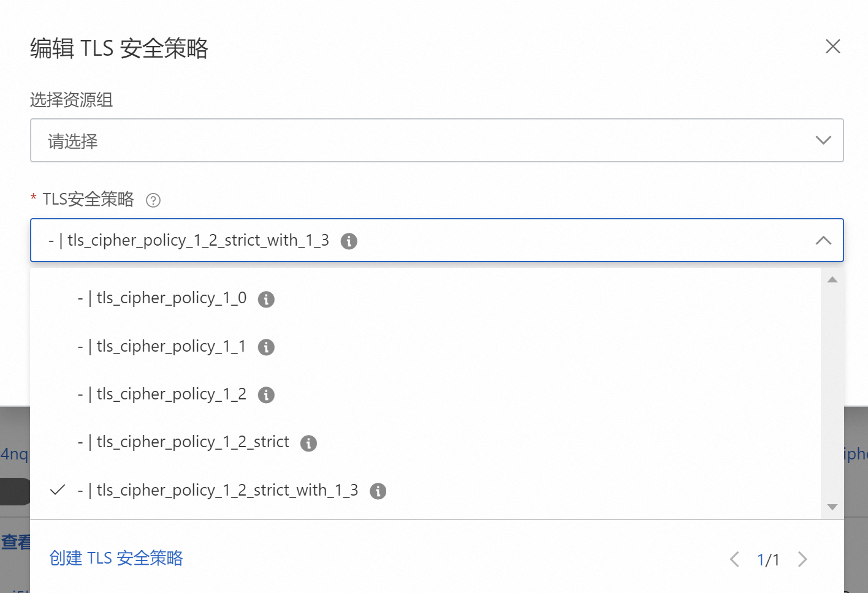Viewport: 868px width, 593px height.
Task: Click info icon beside tls_cipher_policy_1_2 option
Action: 266,395
